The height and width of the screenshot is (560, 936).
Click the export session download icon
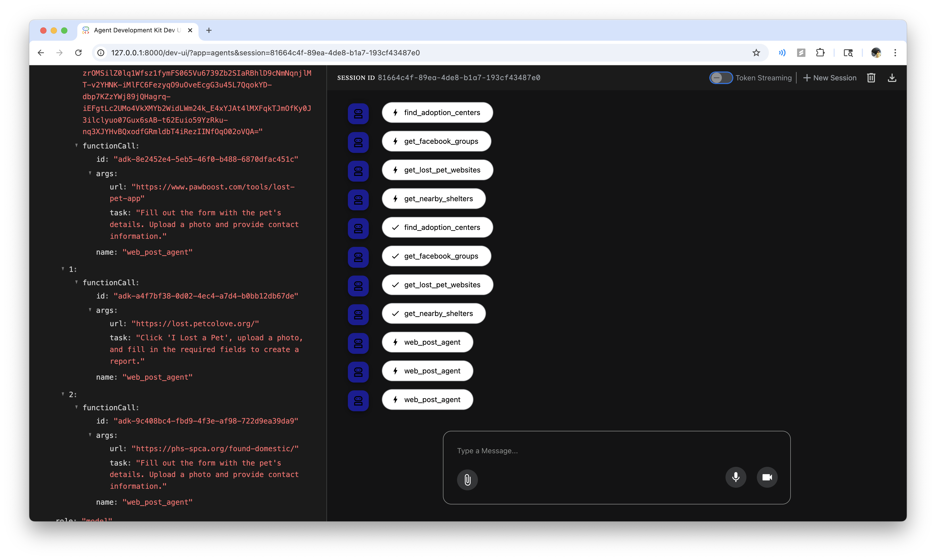(892, 78)
